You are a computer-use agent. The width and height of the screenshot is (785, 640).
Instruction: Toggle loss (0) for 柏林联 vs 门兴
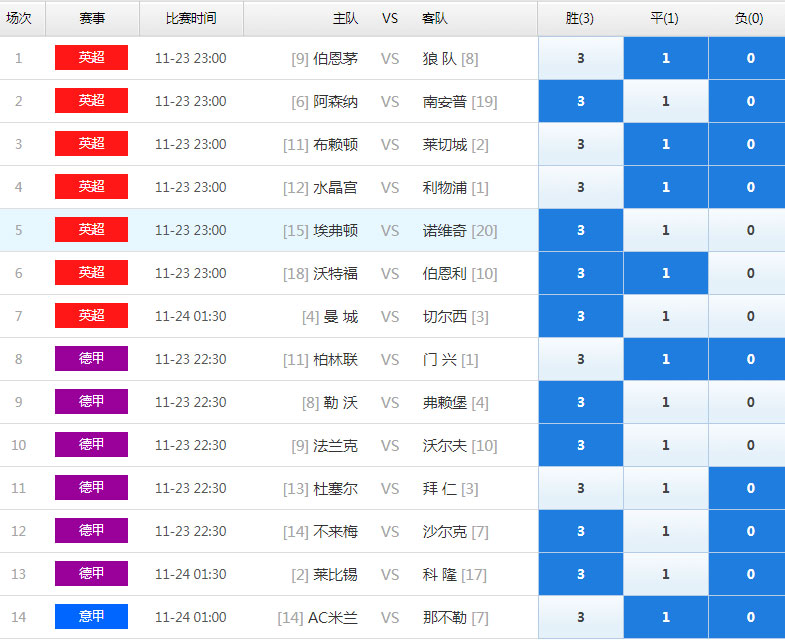point(747,360)
